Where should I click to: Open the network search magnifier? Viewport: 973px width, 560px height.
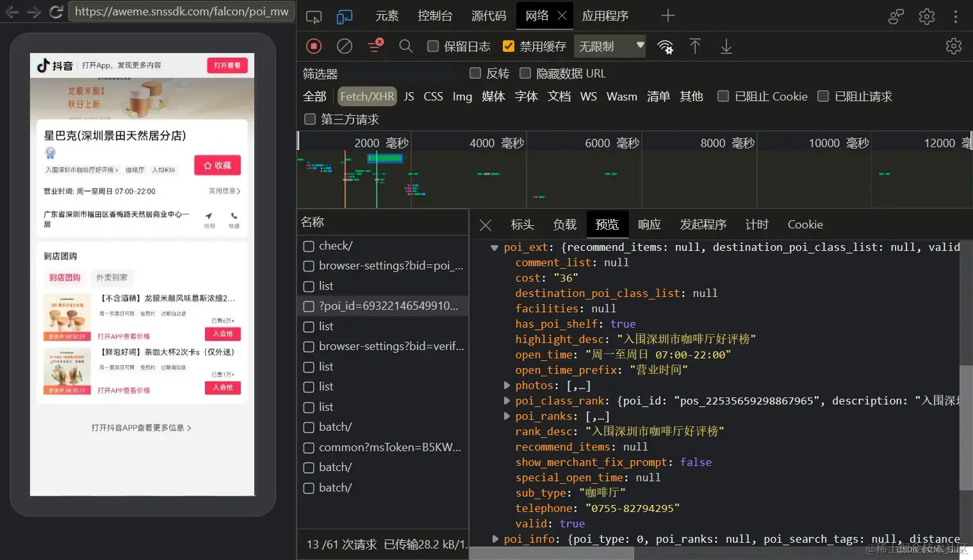406,46
